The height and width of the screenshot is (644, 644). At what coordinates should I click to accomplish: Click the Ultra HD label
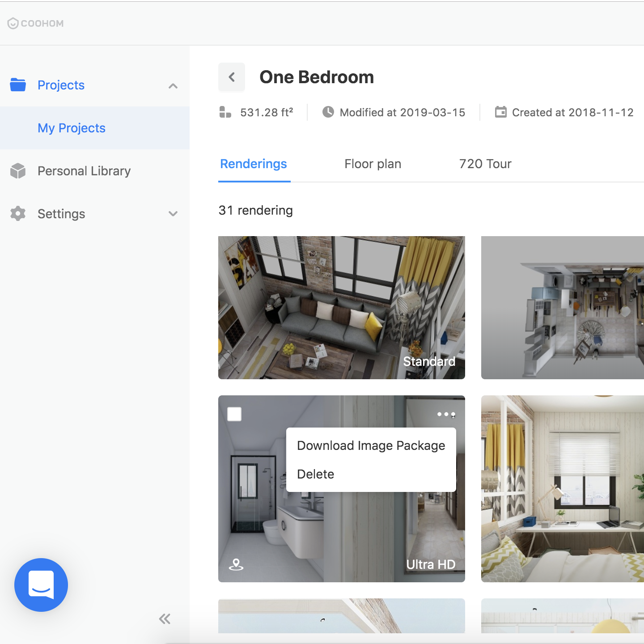point(431,564)
